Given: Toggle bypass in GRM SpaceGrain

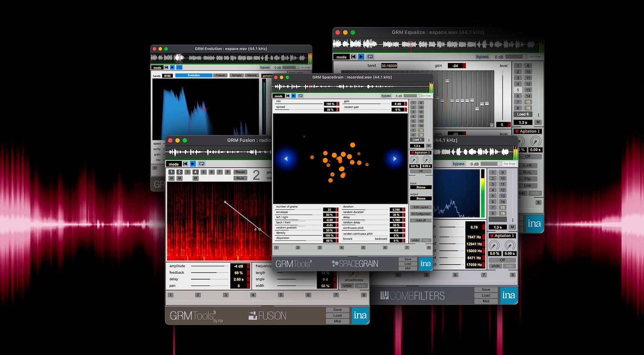Looking at the screenshot, I should [x=386, y=96].
